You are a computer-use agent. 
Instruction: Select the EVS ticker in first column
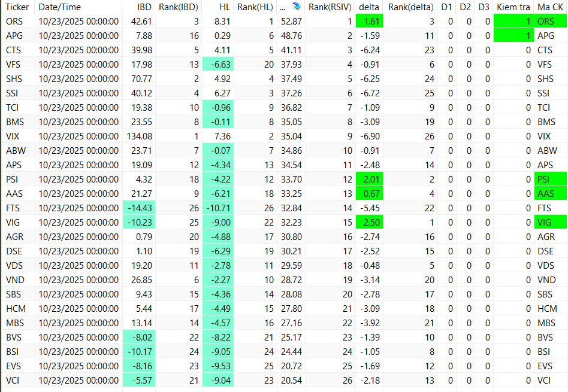click(13, 366)
